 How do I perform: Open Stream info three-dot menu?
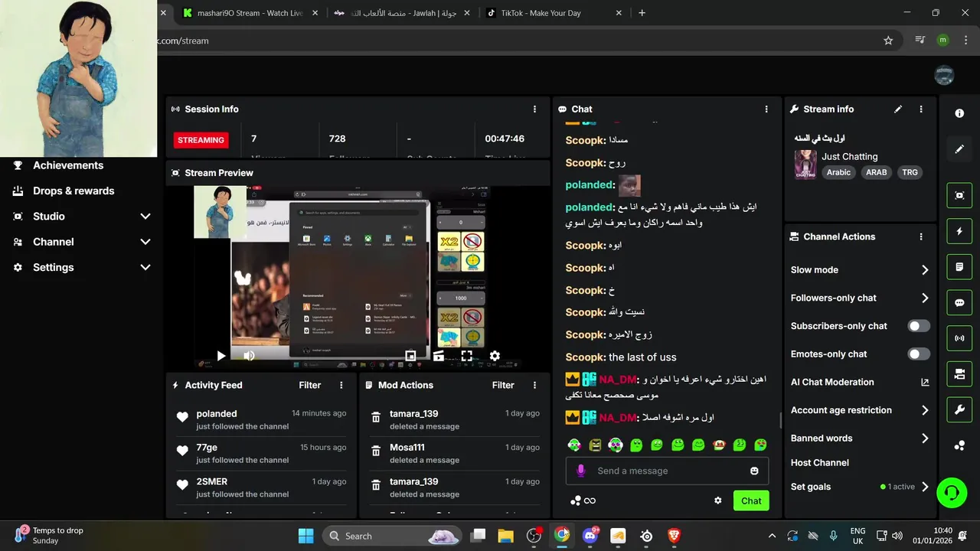click(x=921, y=109)
